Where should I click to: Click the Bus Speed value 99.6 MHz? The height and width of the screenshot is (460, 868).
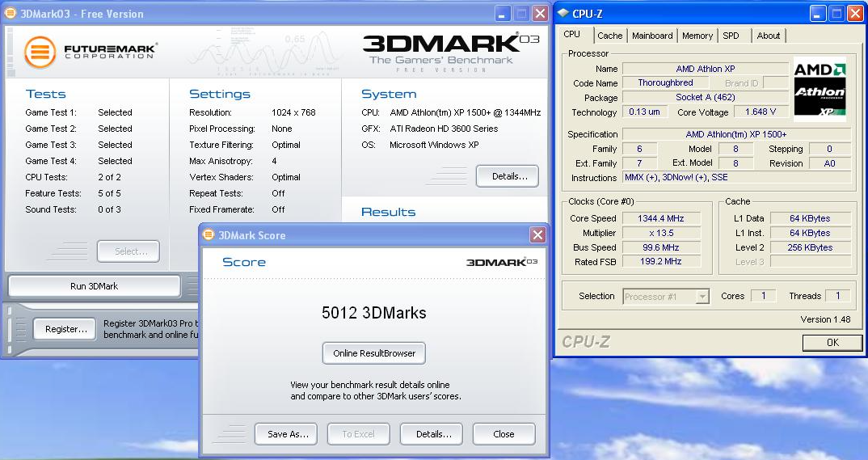(661, 247)
